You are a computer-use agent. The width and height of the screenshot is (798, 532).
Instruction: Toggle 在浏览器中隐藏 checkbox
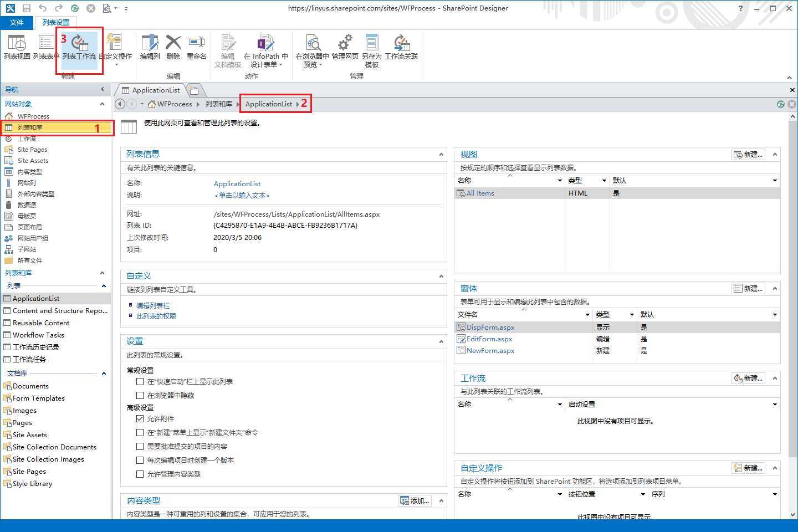(140, 396)
